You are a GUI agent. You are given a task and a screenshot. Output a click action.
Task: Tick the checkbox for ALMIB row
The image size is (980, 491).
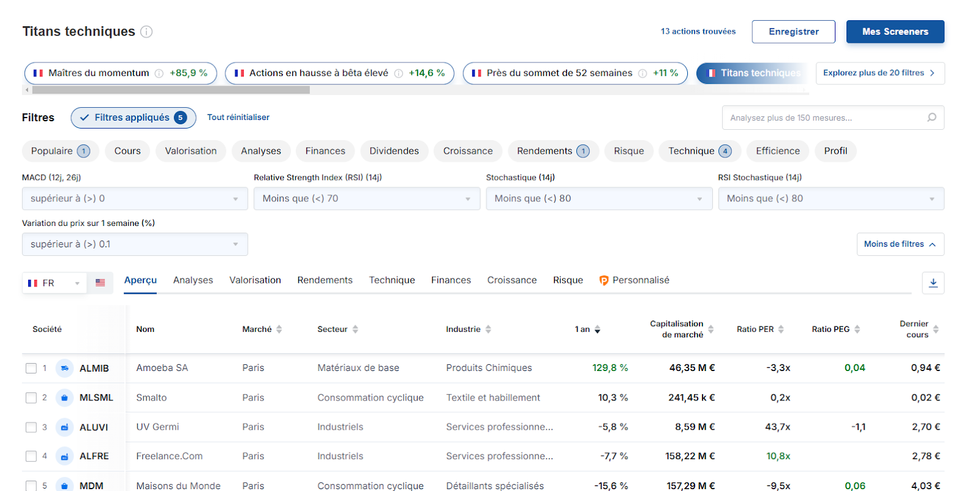31,369
